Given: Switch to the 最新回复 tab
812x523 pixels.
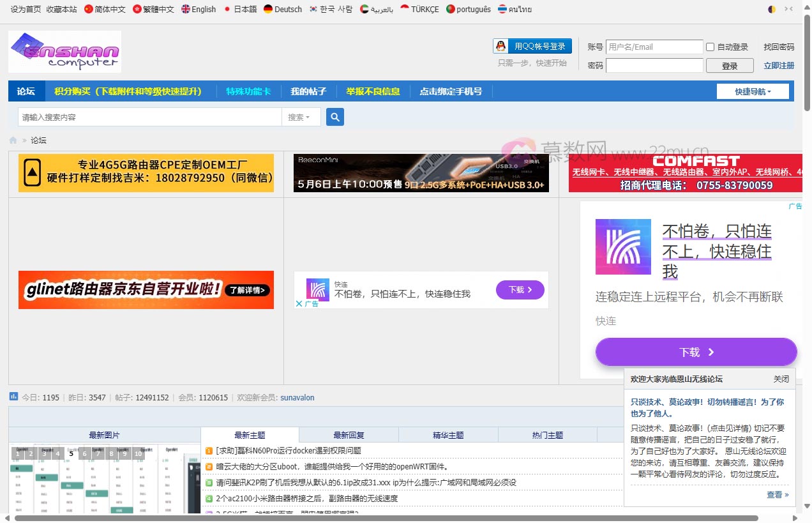Looking at the screenshot, I should tap(349, 435).
